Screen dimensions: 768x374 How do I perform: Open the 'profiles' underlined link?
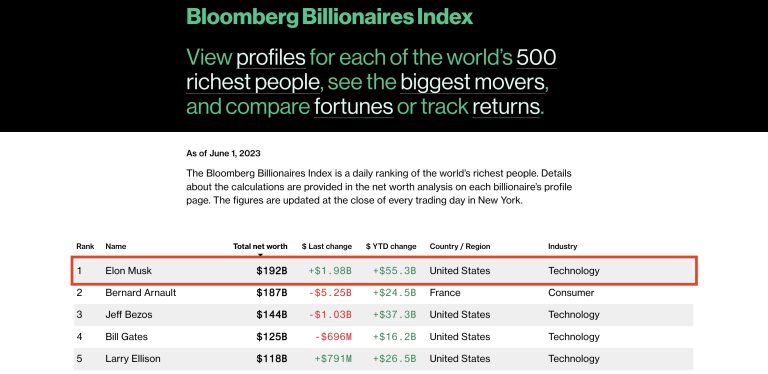271,58
